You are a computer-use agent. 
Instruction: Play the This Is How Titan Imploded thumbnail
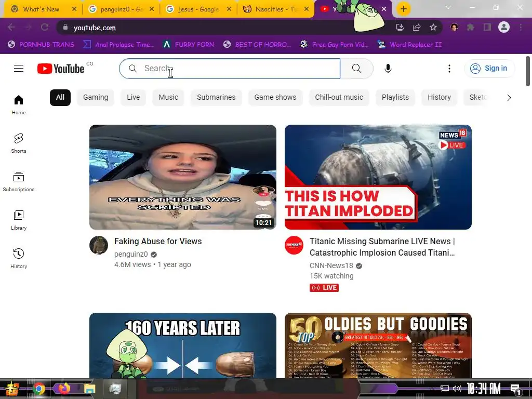378,177
